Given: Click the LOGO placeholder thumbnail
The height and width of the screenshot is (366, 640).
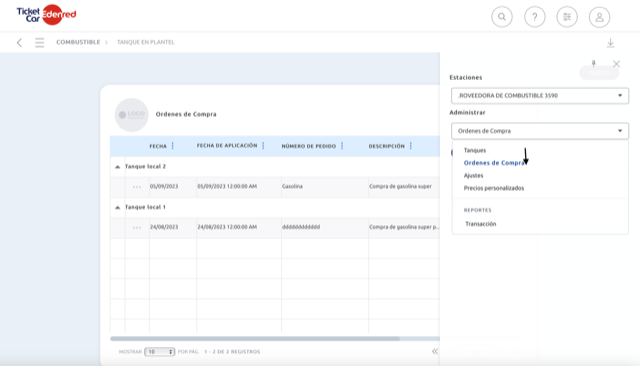Looking at the screenshot, I should click(131, 115).
